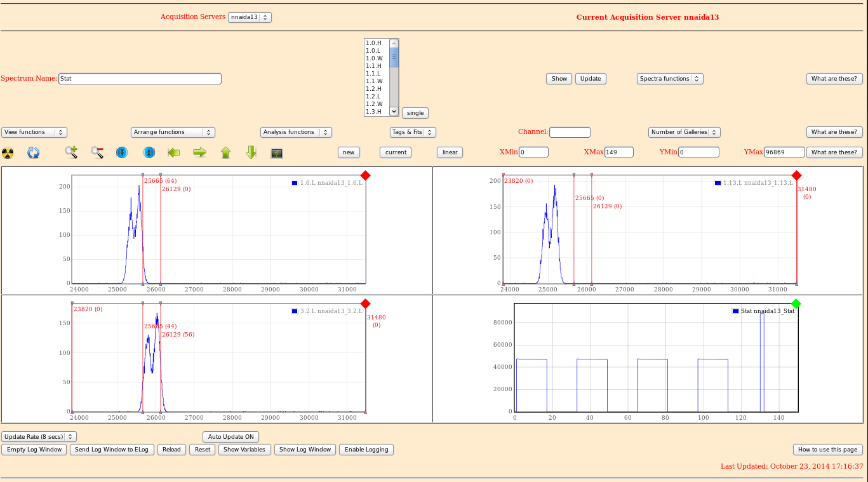Select 1.2.L in the spectrum list
This screenshot has height=482, width=868.
coord(374,97)
